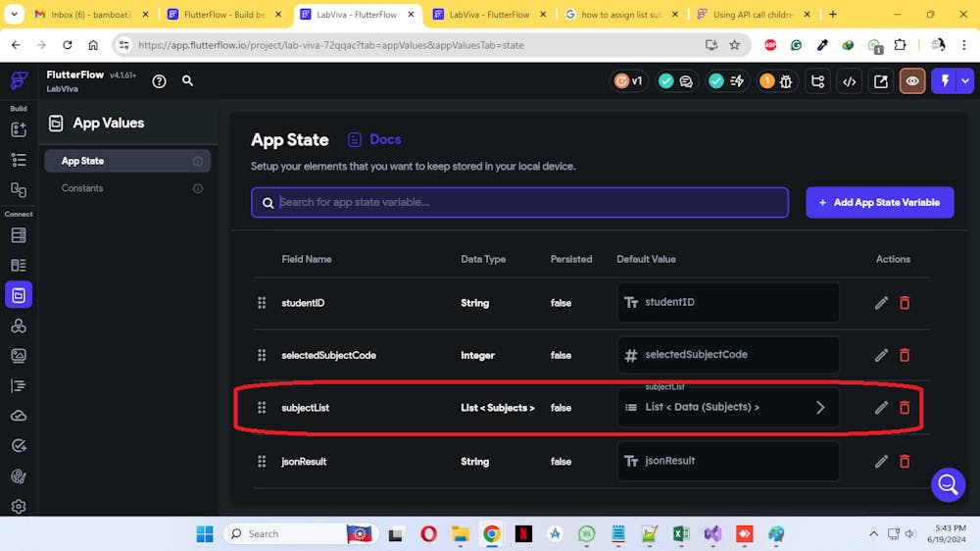Open the branching icon in top toolbar

click(818, 81)
